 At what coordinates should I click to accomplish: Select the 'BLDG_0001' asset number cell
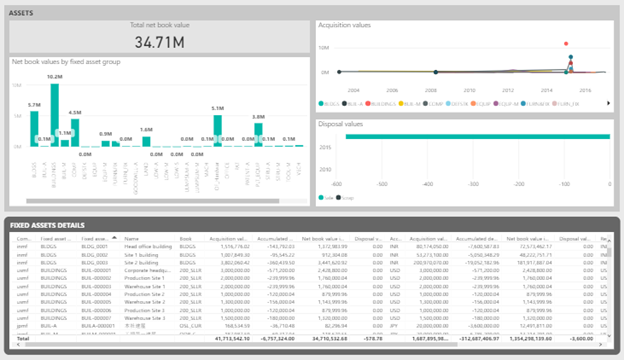tap(94, 247)
